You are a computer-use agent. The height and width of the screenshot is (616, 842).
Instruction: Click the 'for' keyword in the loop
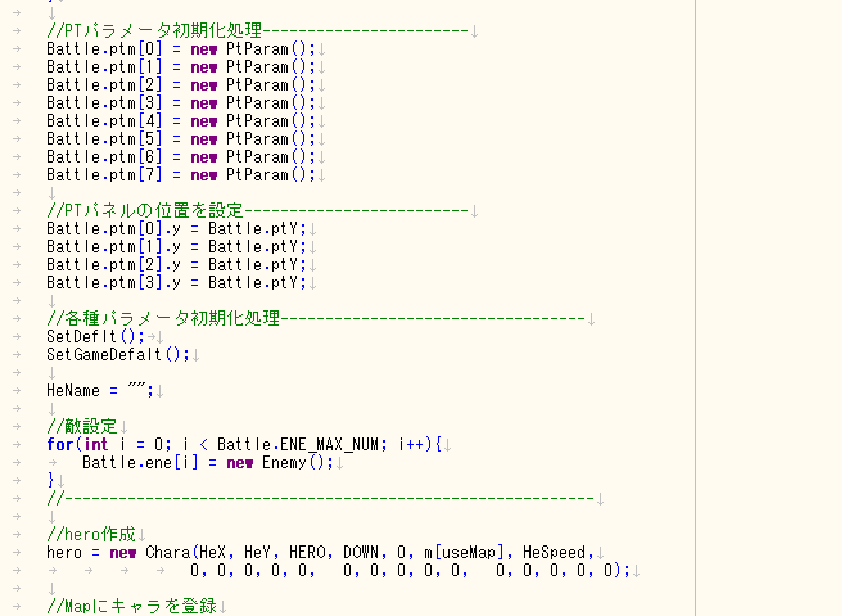pyautogui.click(x=60, y=444)
